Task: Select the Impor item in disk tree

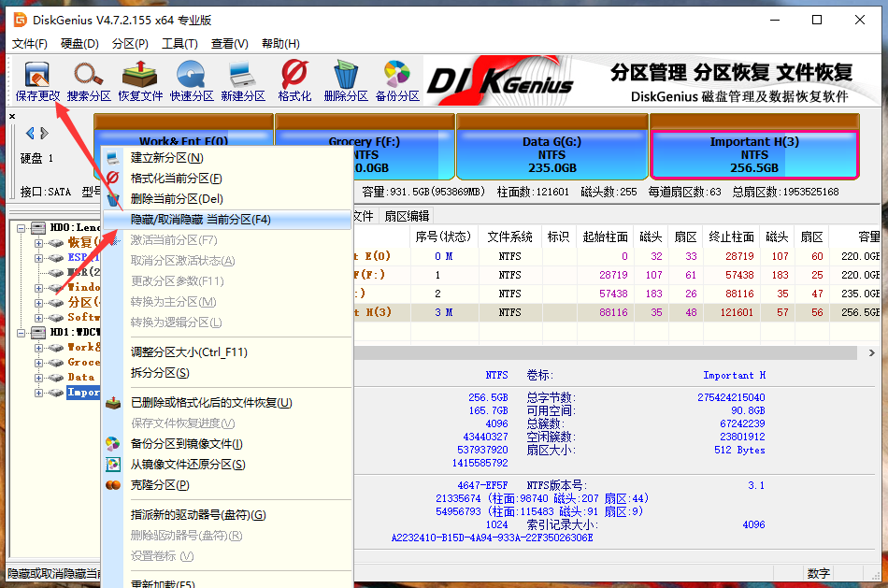Action: pyautogui.click(x=83, y=392)
